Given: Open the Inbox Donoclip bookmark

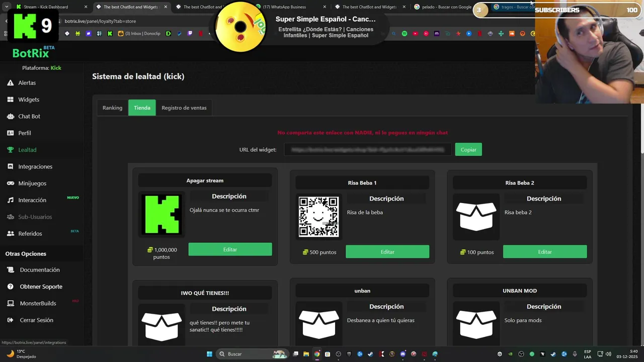Looking at the screenshot, I should [138, 34].
